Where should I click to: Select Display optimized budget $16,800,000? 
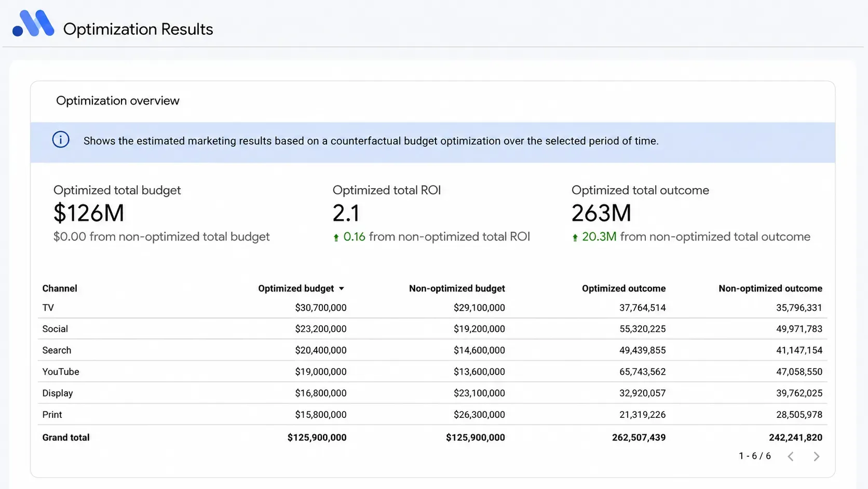click(321, 393)
